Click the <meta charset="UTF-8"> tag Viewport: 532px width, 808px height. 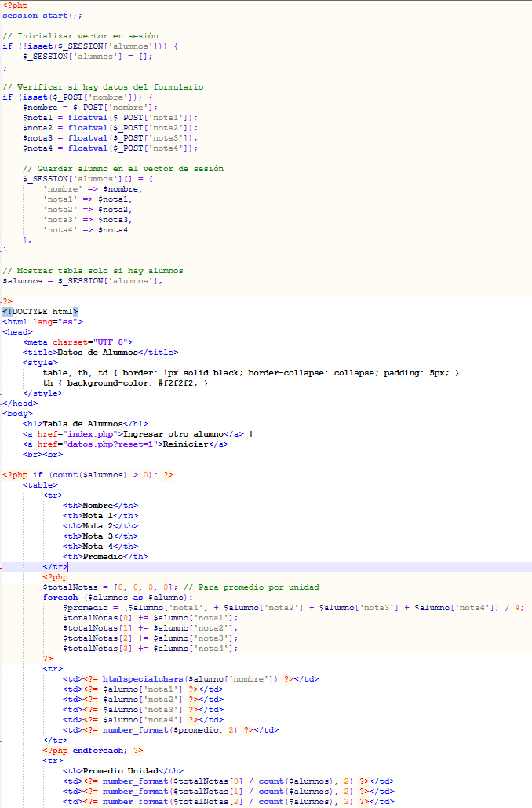pyautogui.click(x=78, y=342)
